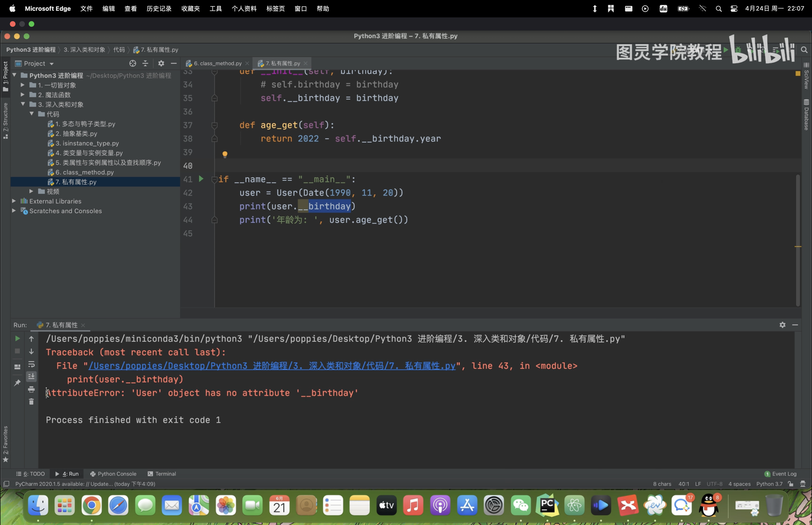Open Terminal tab
The height and width of the screenshot is (525, 812).
pyautogui.click(x=162, y=474)
